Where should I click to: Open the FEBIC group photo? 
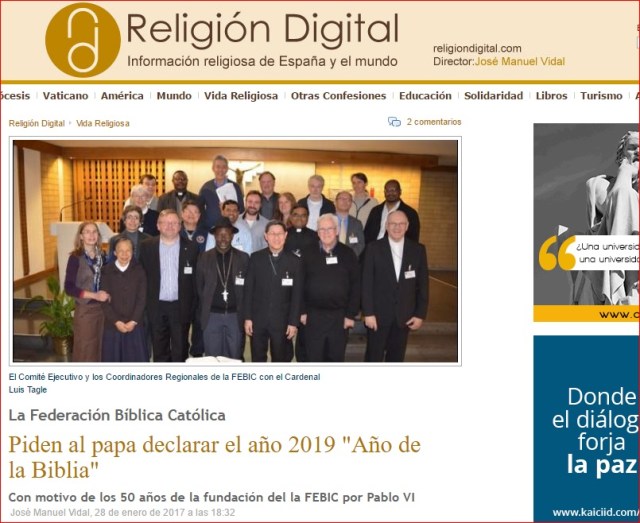(235, 251)
